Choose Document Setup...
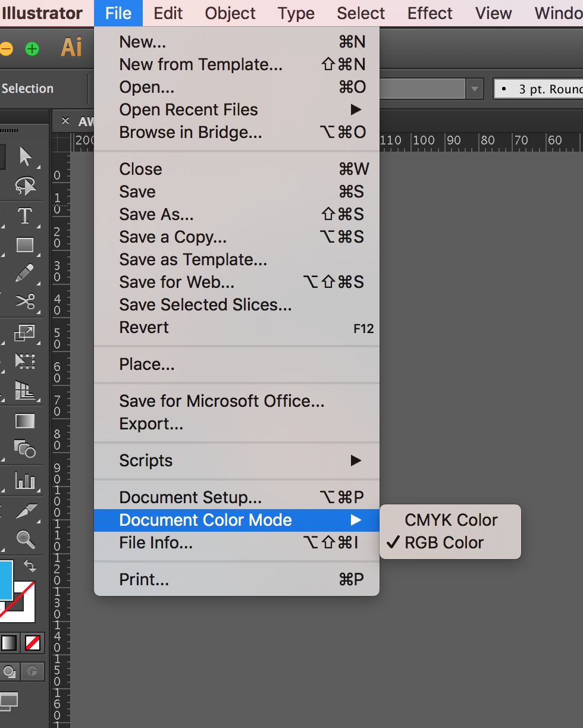The height and width of the screenshot is (728, 583). (237, 497)
